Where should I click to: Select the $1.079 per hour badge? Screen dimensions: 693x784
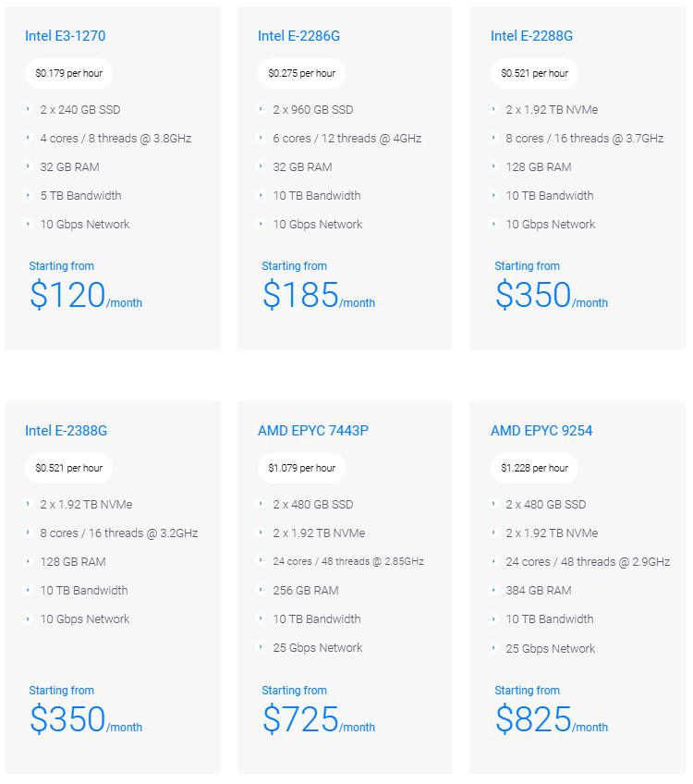pyautogui.click(x=302, y=468)
